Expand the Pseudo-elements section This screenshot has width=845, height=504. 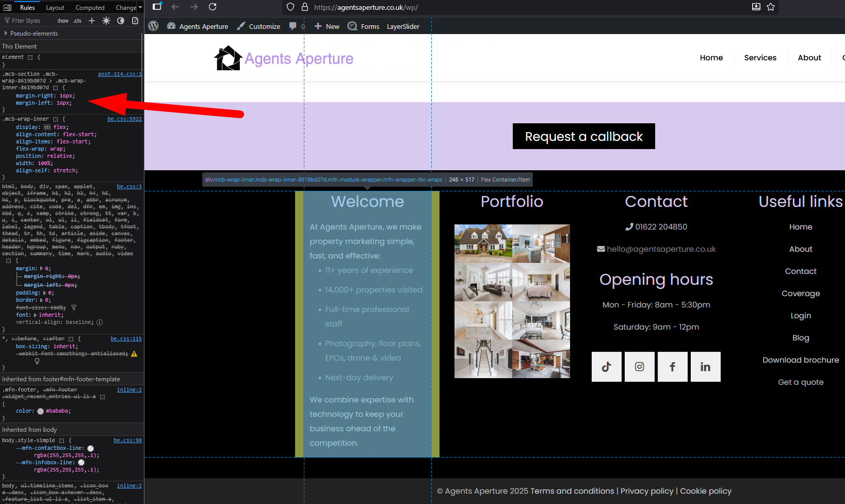point(6,34)
